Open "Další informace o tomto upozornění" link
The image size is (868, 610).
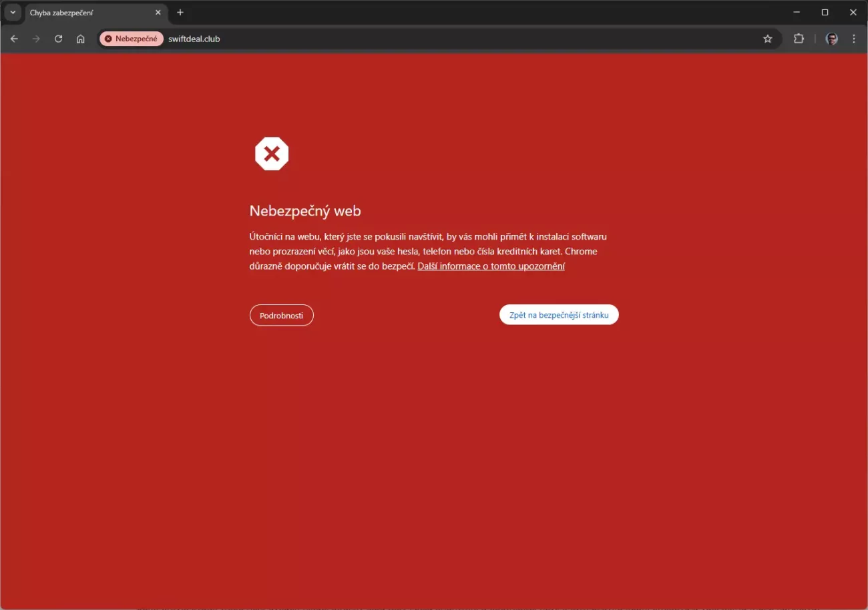pos(491,266)
